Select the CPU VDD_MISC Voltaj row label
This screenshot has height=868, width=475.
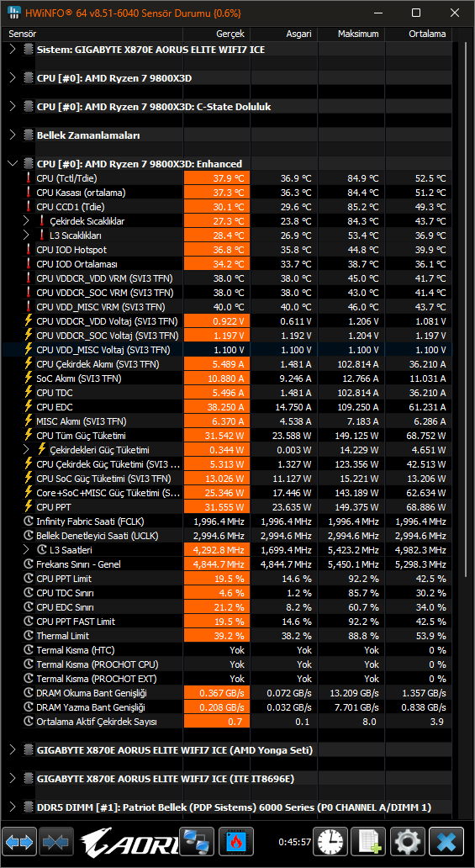[103, 350]
